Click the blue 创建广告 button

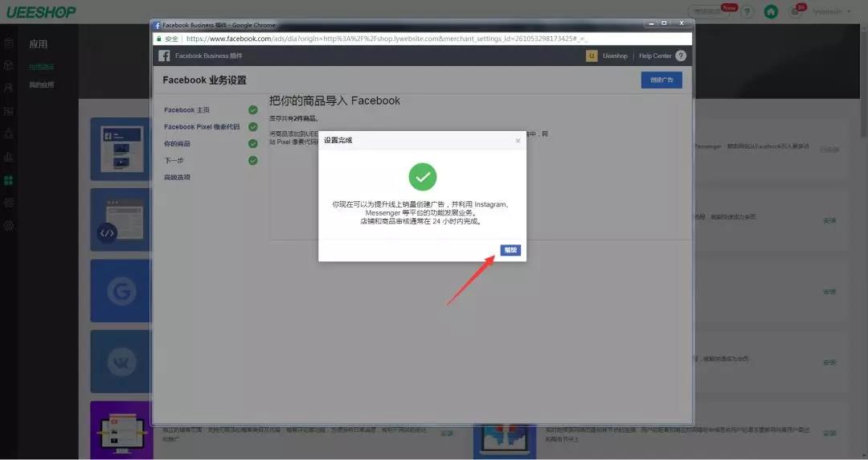pyautogui.click(x=661, y=80)
